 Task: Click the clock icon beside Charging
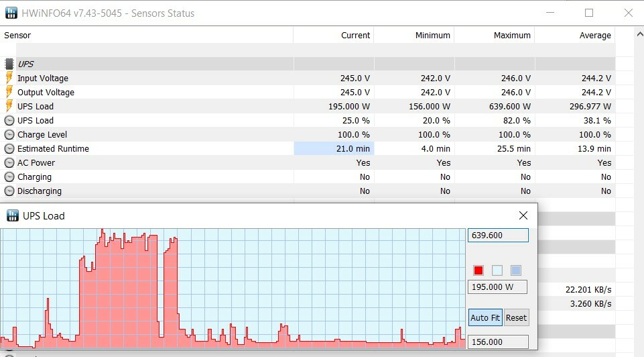pyautogui.click(x=9, y=177)
